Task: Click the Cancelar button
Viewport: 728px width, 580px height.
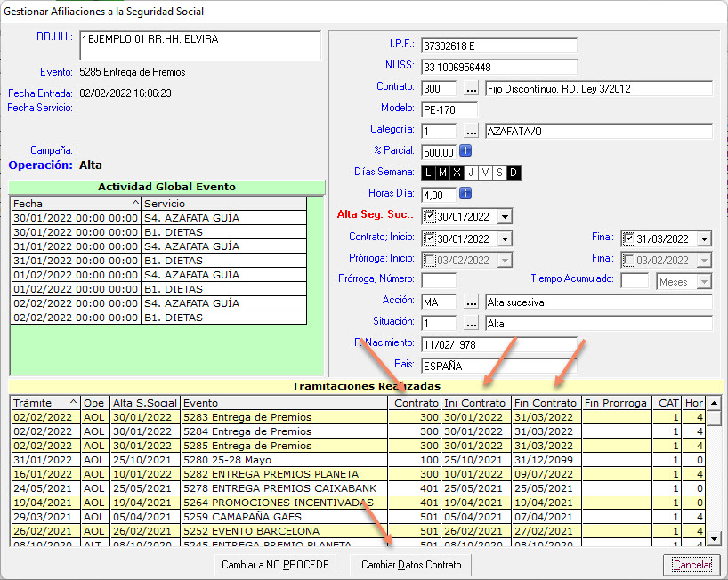Action: (692, 565)
